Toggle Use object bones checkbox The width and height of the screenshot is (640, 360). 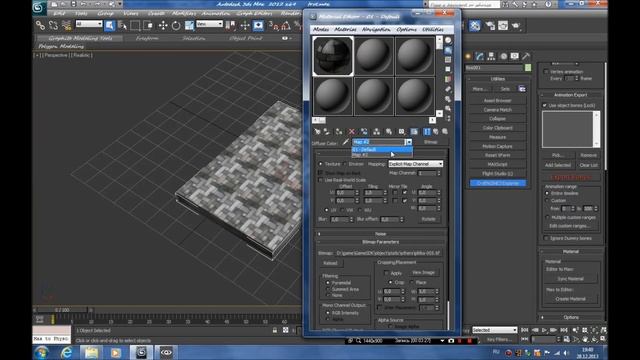pyautogui.click(x=544, y=105)
